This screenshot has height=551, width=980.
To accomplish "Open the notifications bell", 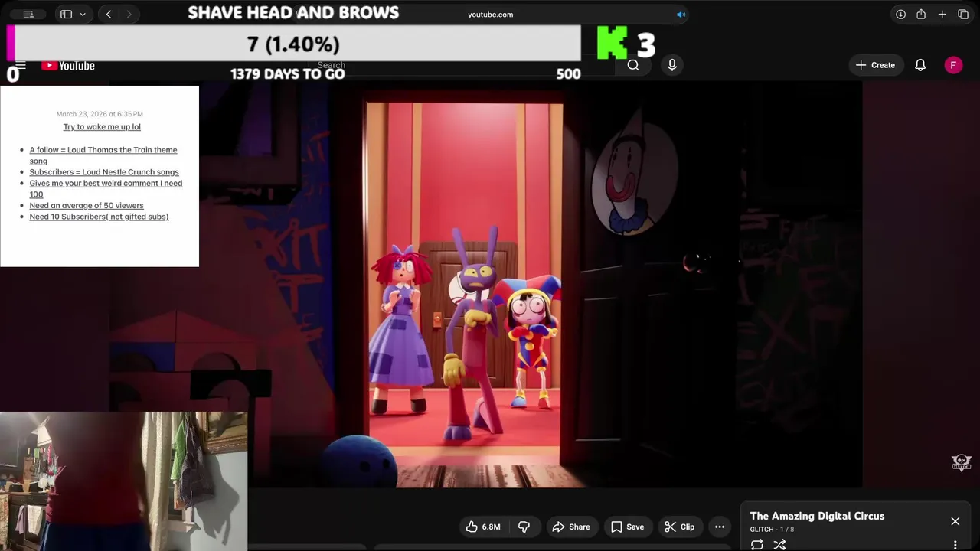I will point(920,65).
